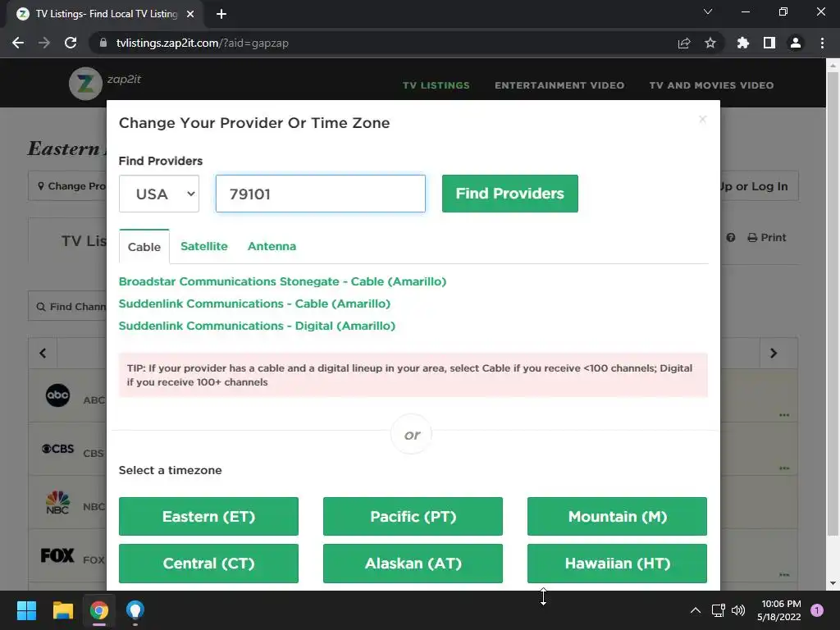Image resolution: width=840 pixels, height=630 pixels.
Task: Open the volume speaker tray icon
Action: tap(738, 610)
